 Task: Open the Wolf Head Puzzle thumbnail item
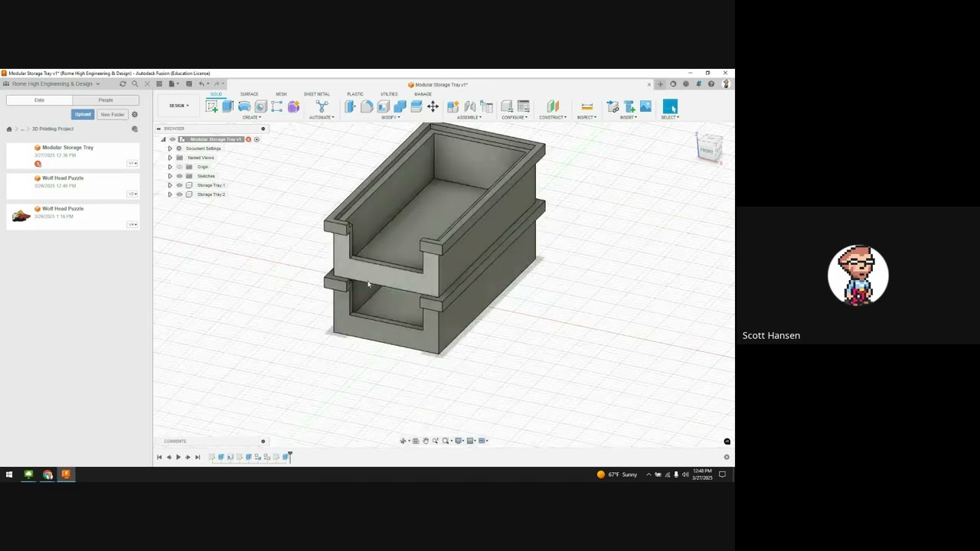(x=21, y=216)
